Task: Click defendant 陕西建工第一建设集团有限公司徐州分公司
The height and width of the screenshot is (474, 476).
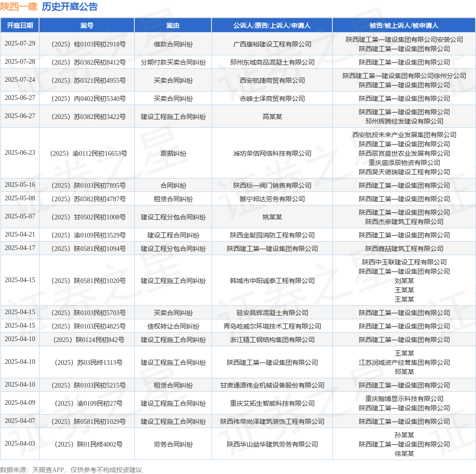Action: coord(404,76)
